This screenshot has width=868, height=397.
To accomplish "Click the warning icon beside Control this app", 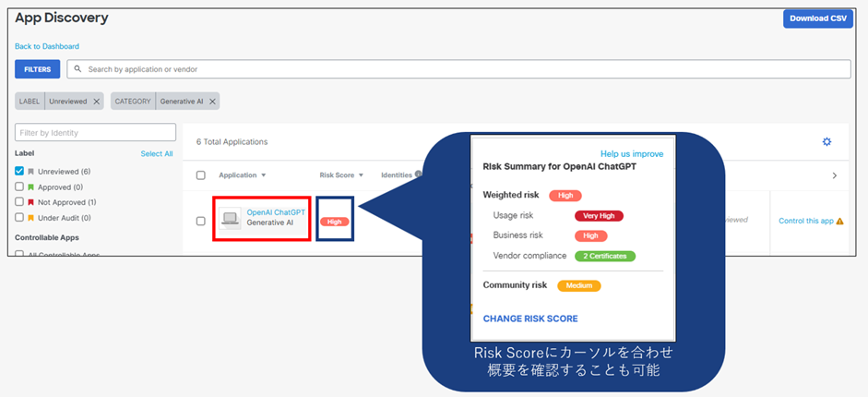I will pyautogui.click(x=839, y=222).
